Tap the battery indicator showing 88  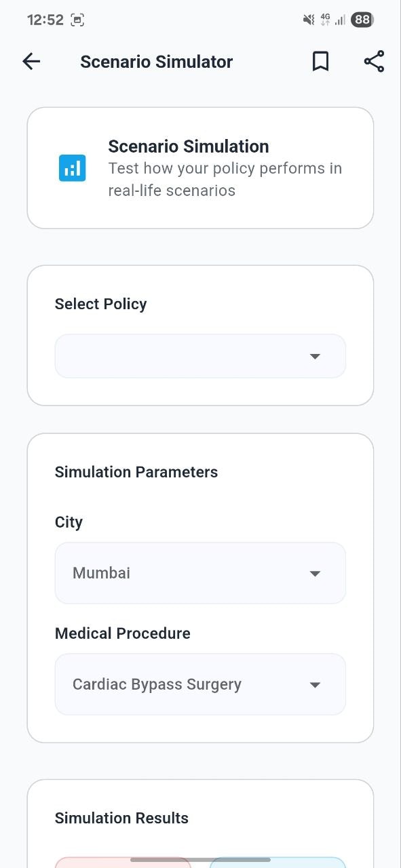click(x=362, y=20)
